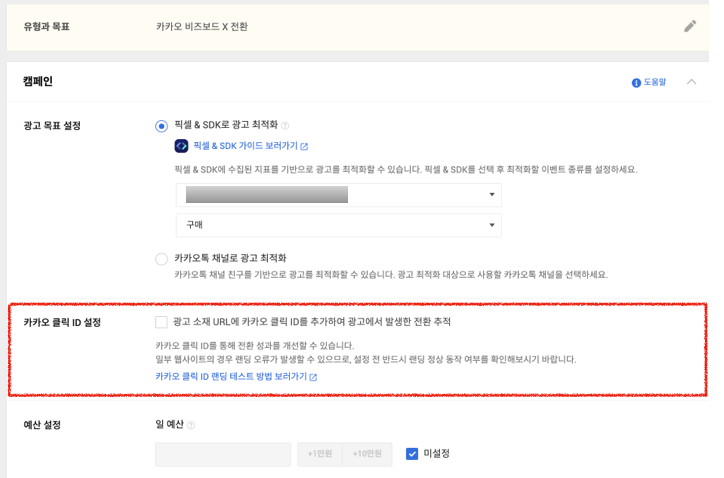The width and height of the screenshot is (724, 478).
Task: Click the +10만원 budget button
Action: [x=367, y=454]
